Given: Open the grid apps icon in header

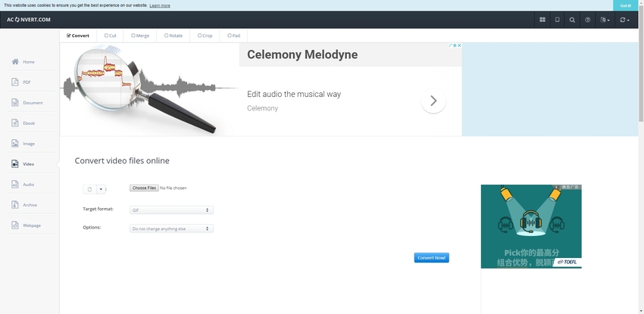Looking at the screenshot, I should (542, 20).
